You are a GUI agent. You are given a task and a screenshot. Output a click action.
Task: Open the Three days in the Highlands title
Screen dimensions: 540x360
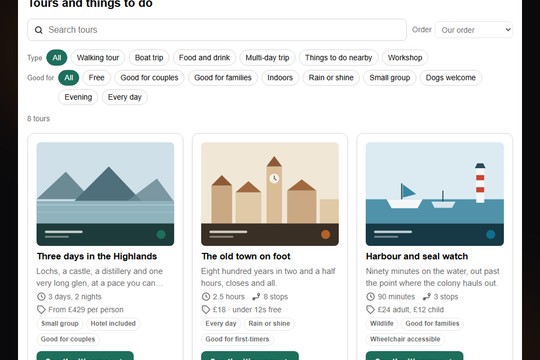[x=97, y=256]
